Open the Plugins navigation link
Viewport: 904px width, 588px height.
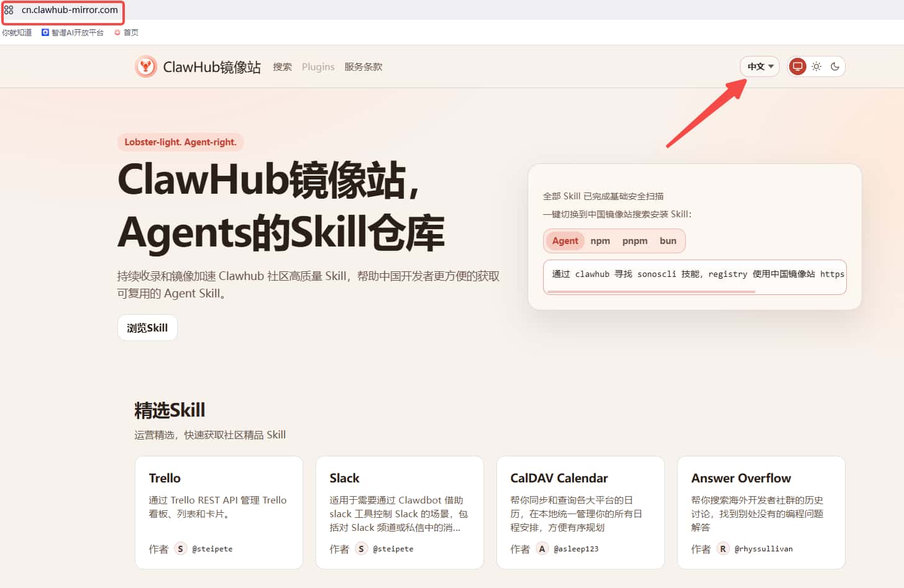(x=318, y=66)
